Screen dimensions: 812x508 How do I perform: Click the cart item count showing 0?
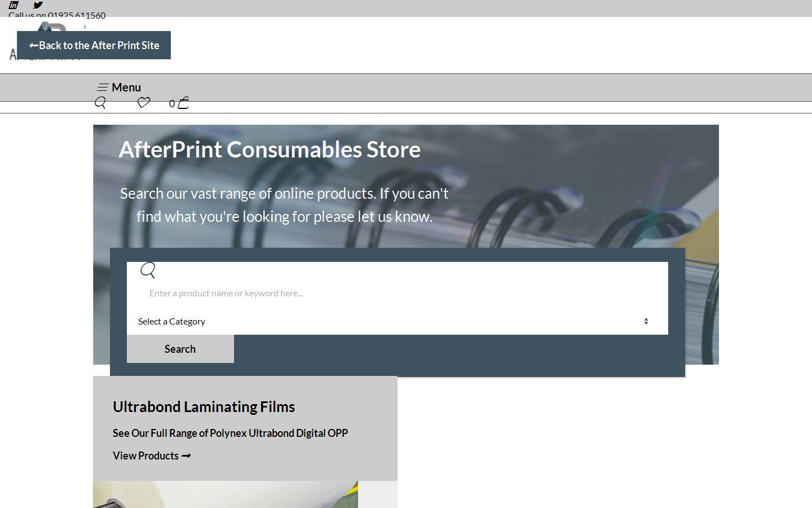click(x=171, y=103)
